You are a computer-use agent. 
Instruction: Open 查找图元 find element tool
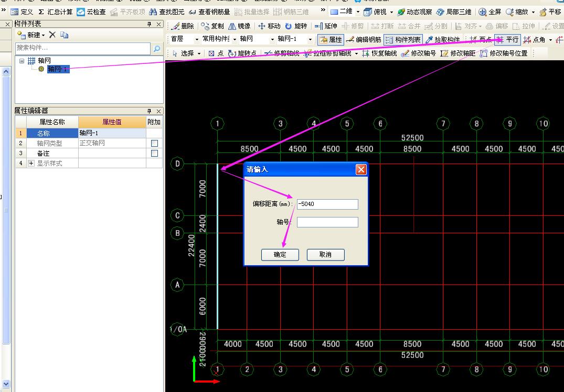click(x=166, y=12)
